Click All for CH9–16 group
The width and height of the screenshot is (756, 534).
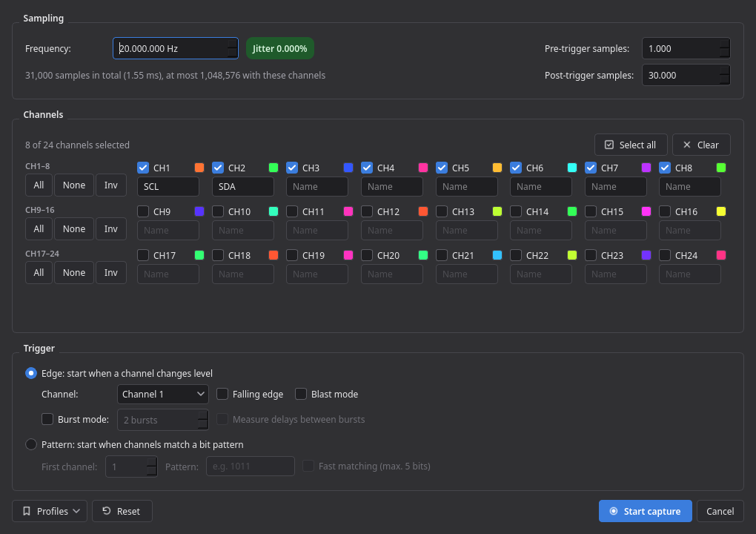(x=39, y=228)
